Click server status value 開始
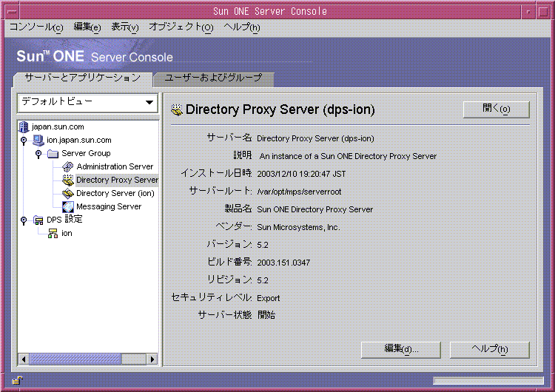The height and width of the screenshot is (392, 555). tap(266, 315)
